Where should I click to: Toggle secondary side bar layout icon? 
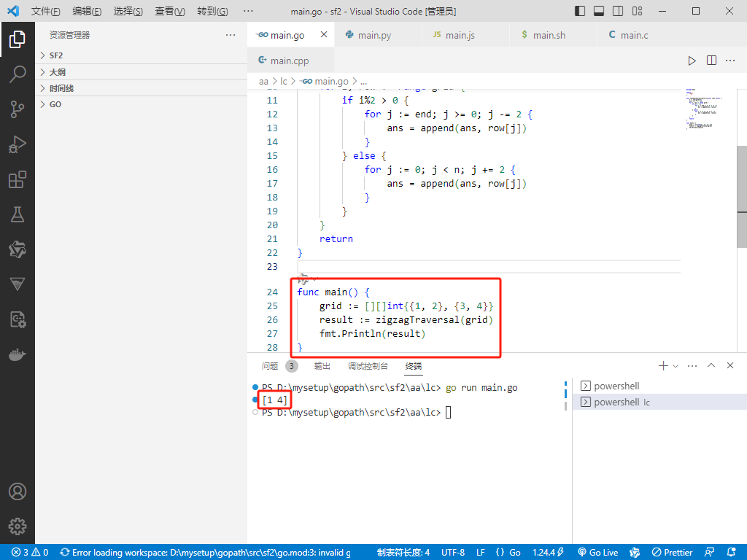click(x=618, y=11)
